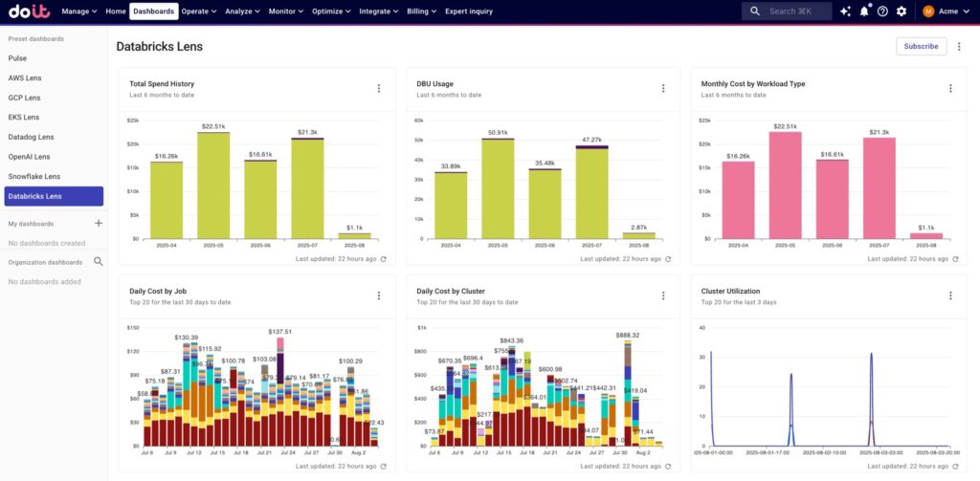Click the $888.32 bar in Daily Cost by Cluster
The height and width of the screenshot is (481, 980).
click(x=628, y=394)
